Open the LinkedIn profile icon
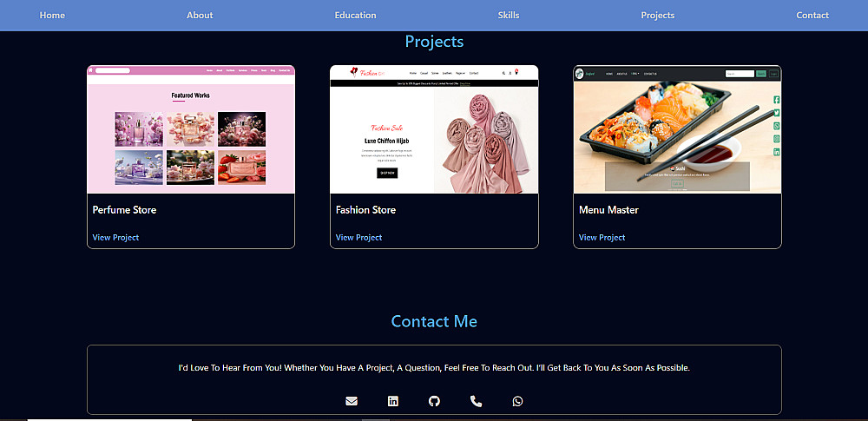 point(393,401)
